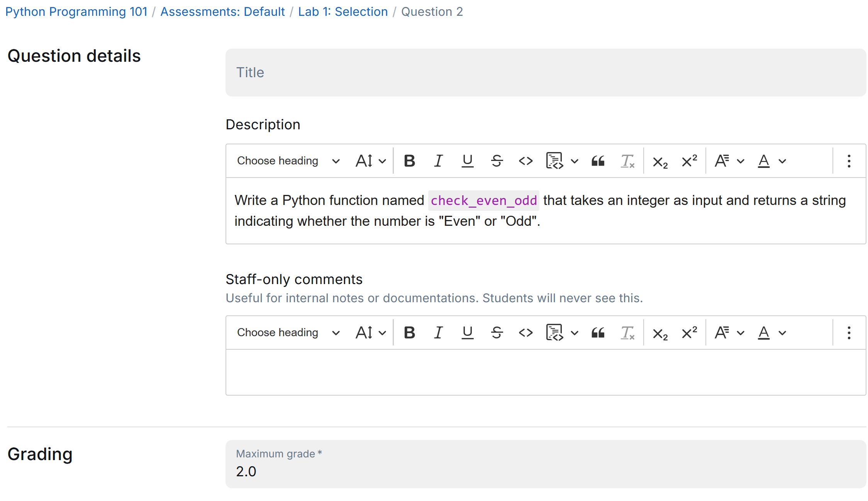Expand code block language arrow in Staff-only comments
The height and width of the screenshot is (501, 868).
[575, 333]
